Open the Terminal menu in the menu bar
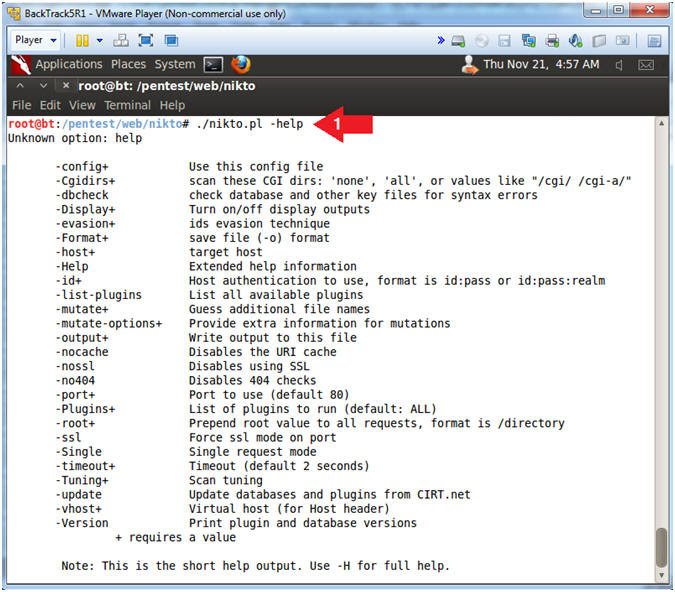 coord(127,105)
